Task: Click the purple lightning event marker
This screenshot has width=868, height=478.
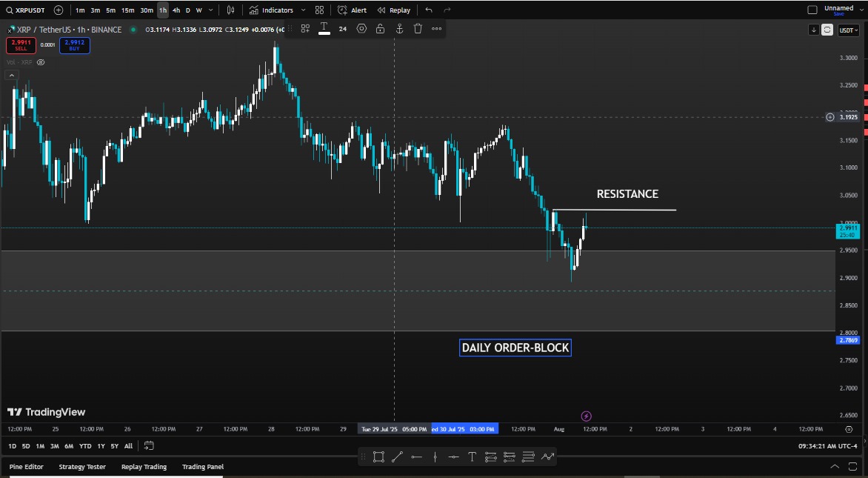Action: [587, 416]
